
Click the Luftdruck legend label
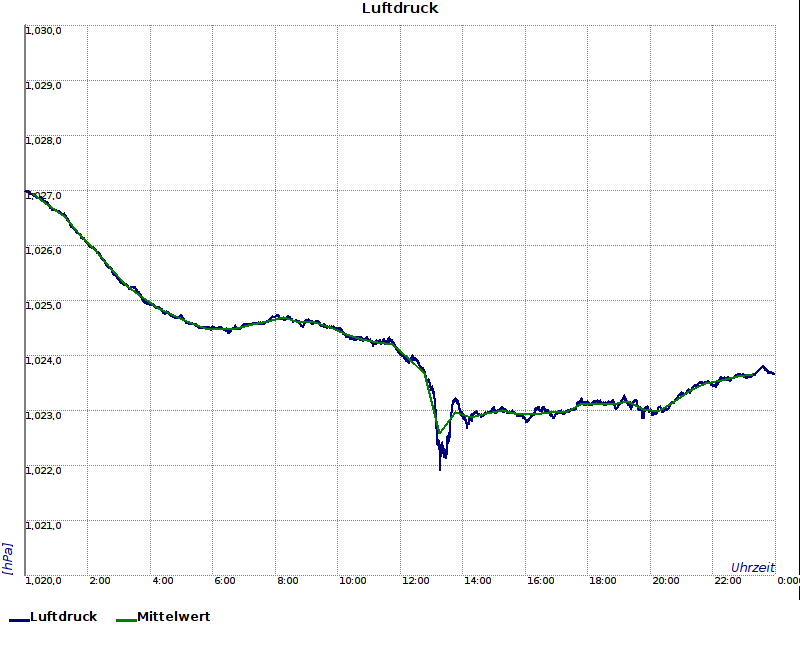63,616
